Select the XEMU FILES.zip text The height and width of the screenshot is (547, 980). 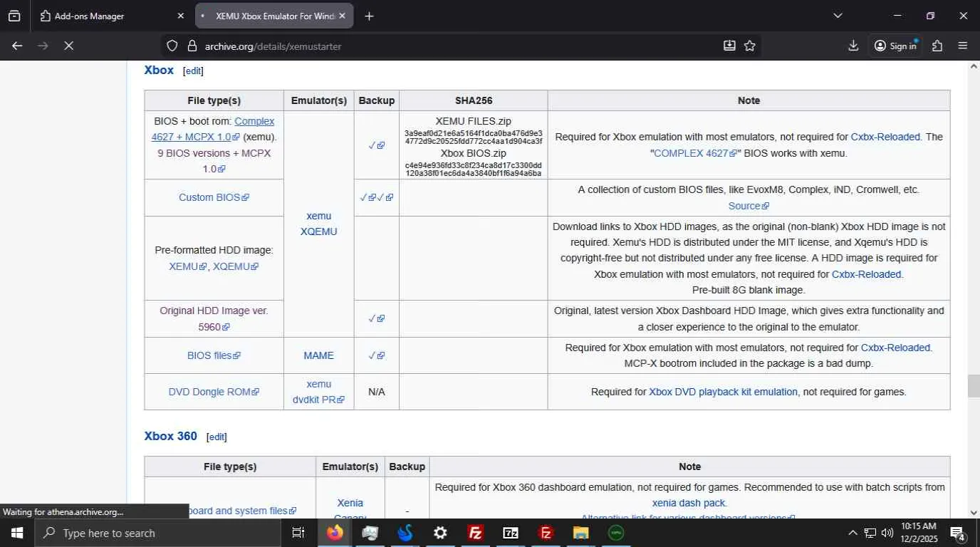pyautogui.click(x=473, y=121)
